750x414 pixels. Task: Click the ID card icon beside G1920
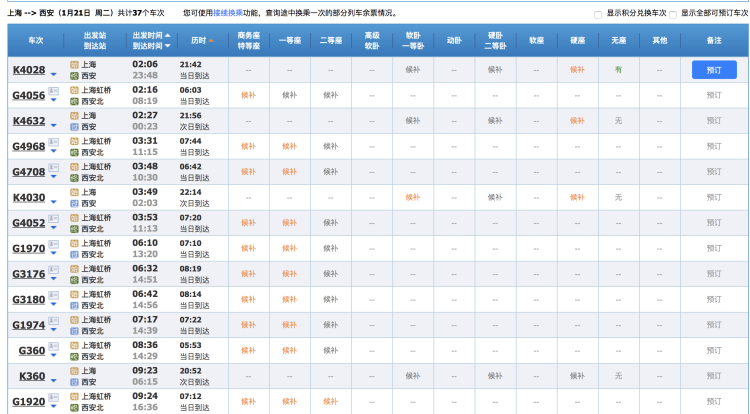tap(54, 398)
